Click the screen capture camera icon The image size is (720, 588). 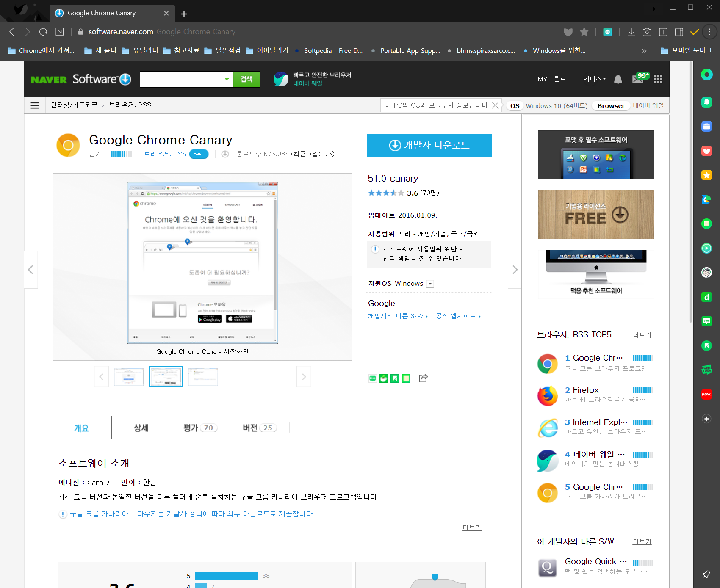(647, 32)
